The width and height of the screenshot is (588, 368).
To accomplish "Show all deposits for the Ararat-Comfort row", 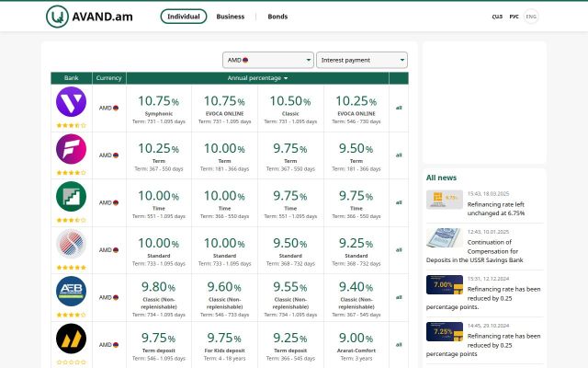I will [x=399, y=344].
